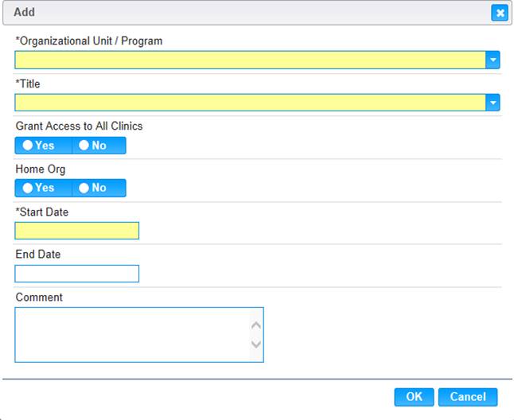
Task: Focus the Start Date input field
Action: pyautogui.click(x=76, y=231)
